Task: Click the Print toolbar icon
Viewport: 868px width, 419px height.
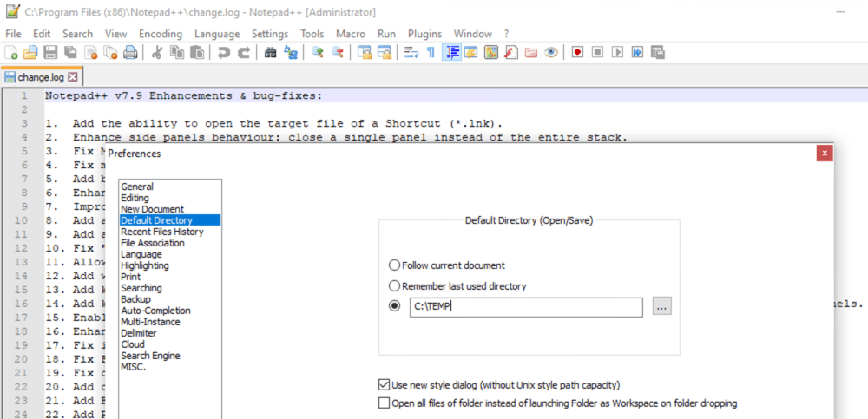Action: [129, 53]
